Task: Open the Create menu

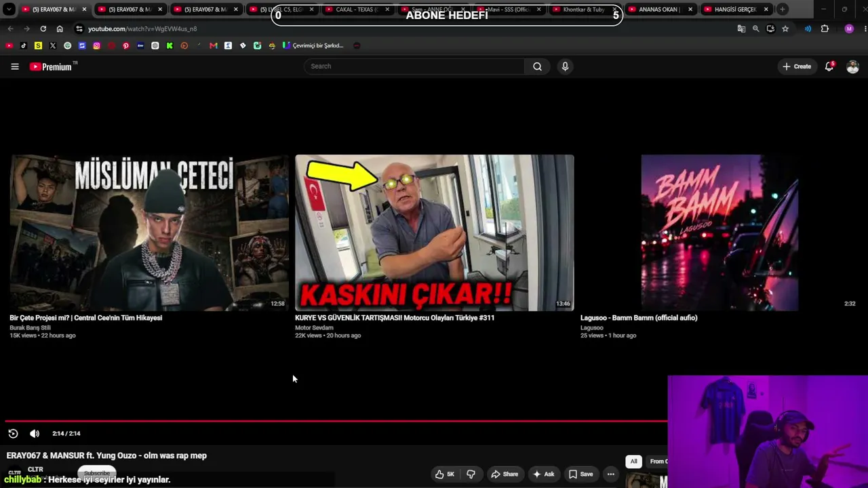Action: [x=797, y=66]
